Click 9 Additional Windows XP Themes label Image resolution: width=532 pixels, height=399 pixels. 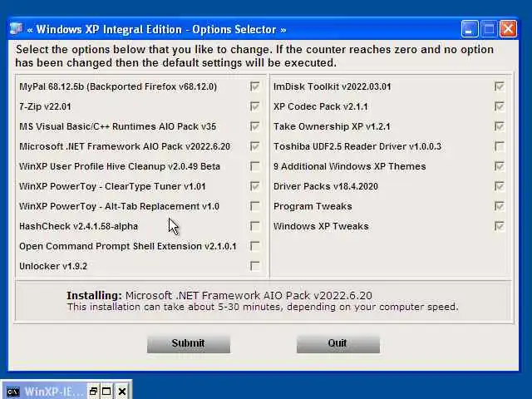point(349,166)
